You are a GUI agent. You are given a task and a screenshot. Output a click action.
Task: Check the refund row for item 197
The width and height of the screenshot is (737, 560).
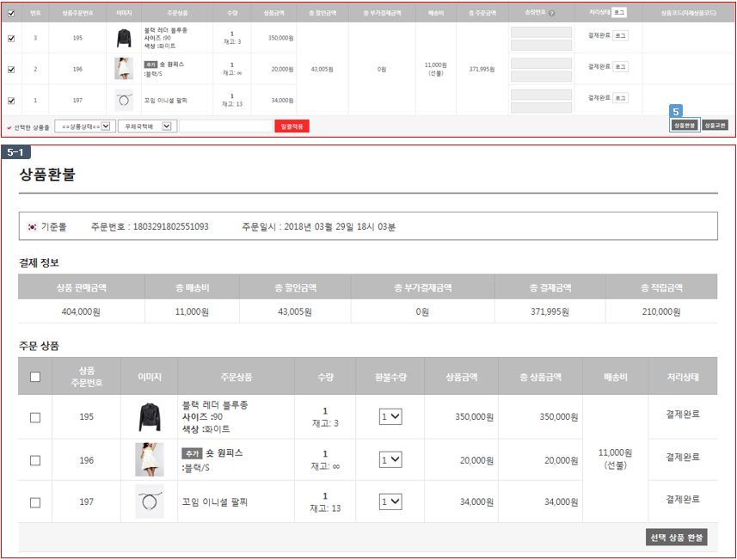pos(35,502)
